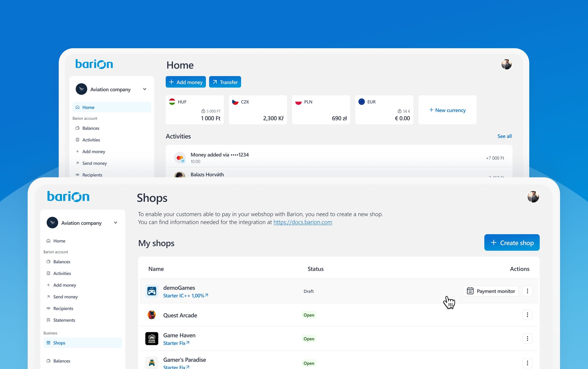
Task: Select the CZK balance card
Action: coord(258,110)
